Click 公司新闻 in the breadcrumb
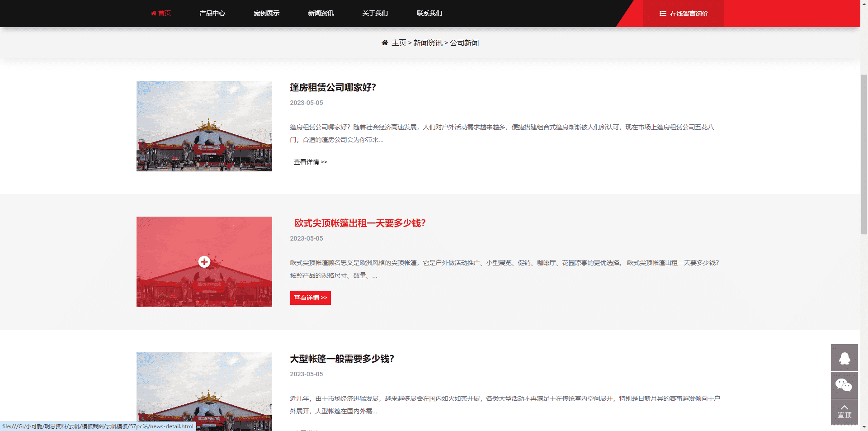Screen dimensions: 868x431 point(464,43)
